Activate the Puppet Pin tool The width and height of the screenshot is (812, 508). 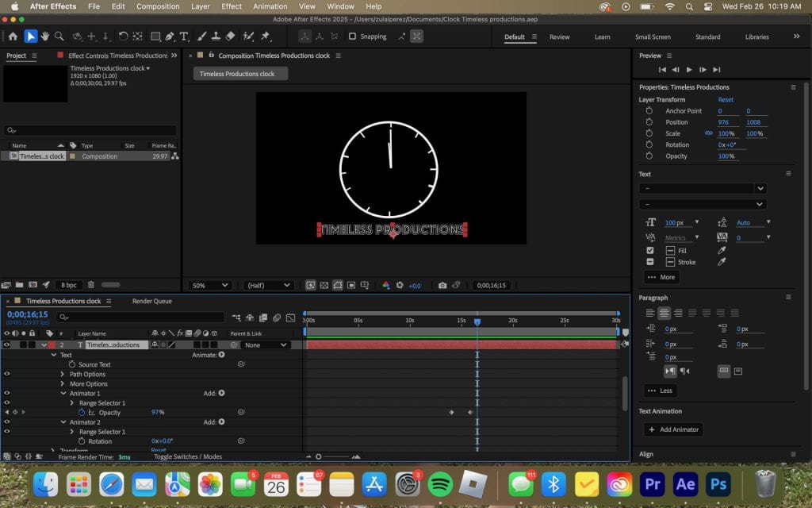pos(265,37)
